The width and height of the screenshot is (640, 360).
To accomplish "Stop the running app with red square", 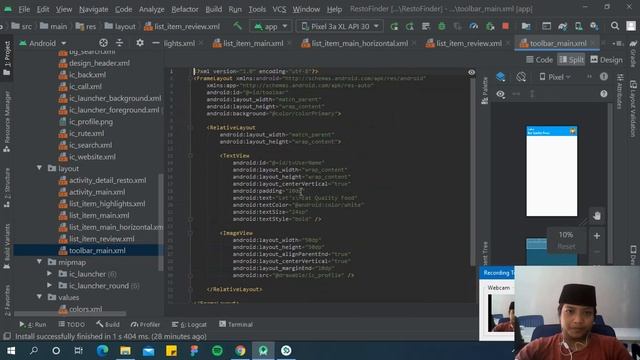I will [x=505, y=27].
